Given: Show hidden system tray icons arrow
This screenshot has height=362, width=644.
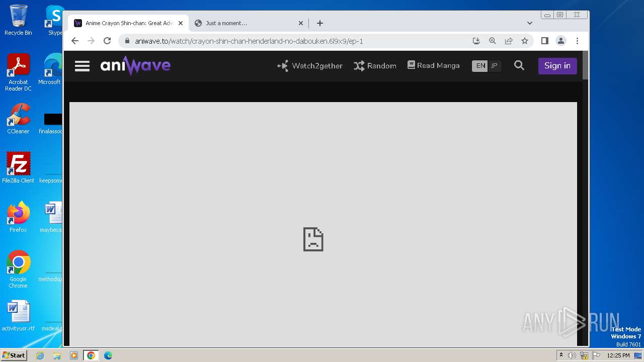Looking at the screenshot, I should (561, 355).
